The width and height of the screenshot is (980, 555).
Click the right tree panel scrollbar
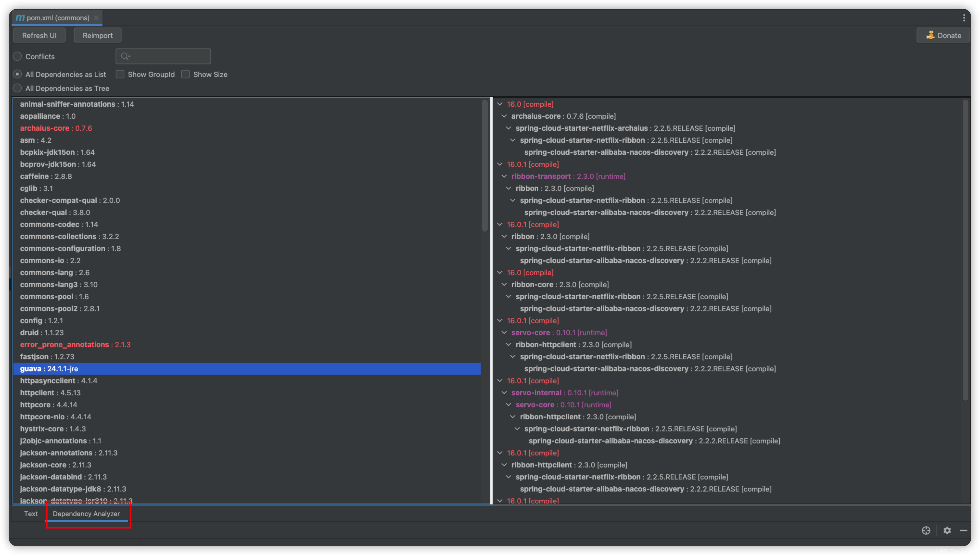966,250
